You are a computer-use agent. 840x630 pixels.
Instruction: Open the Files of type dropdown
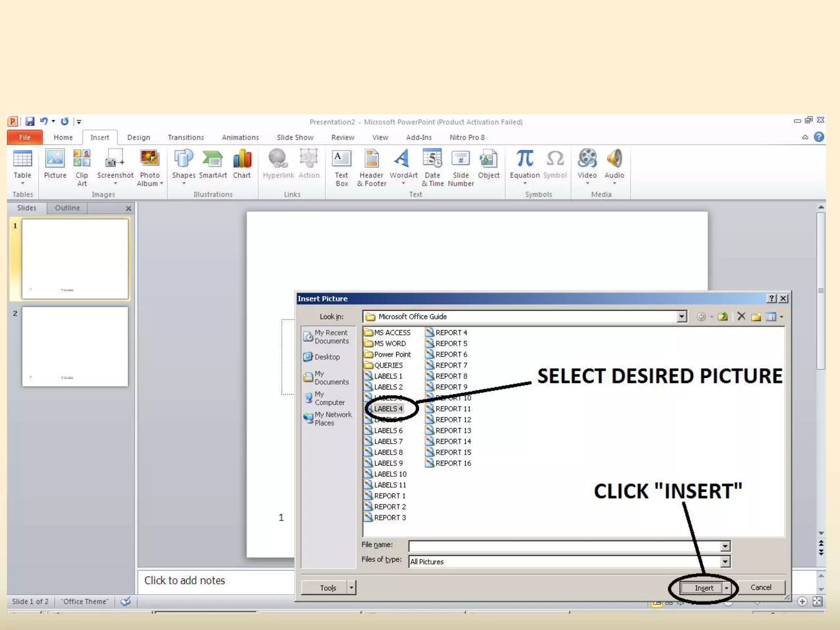pyautogui.click(x=725, y=562)
